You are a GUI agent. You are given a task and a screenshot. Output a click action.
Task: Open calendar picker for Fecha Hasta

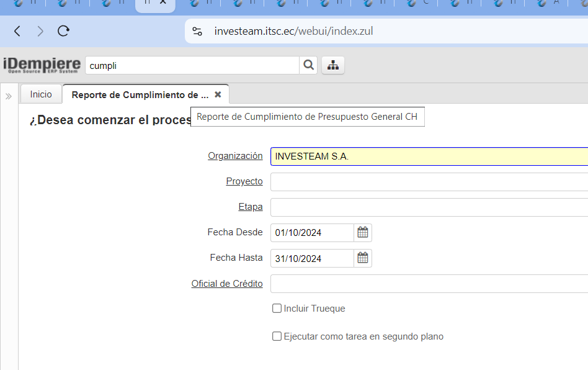[x=363, y=258]
